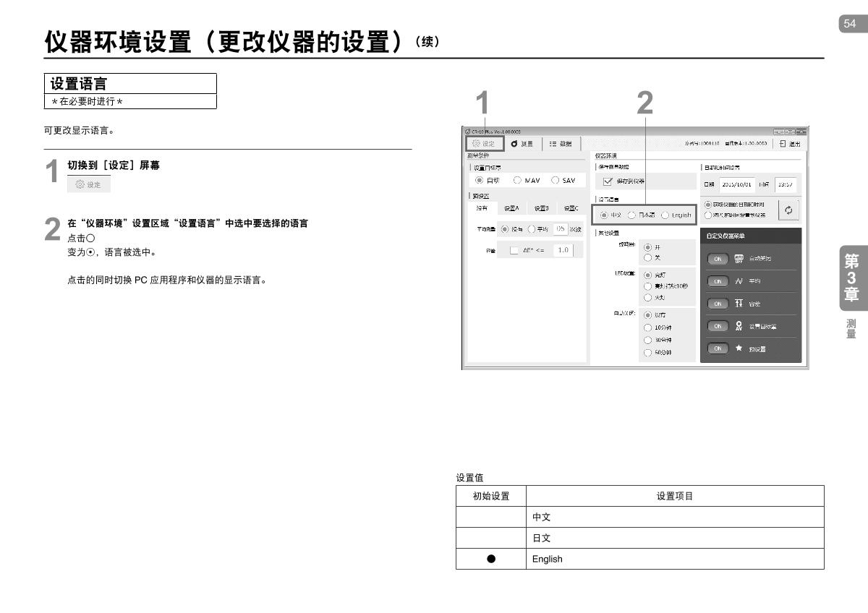Click the refresh date and time icon button
Image resolution: width=868 pixels, height=613 pixels.
tap(788, 209)
